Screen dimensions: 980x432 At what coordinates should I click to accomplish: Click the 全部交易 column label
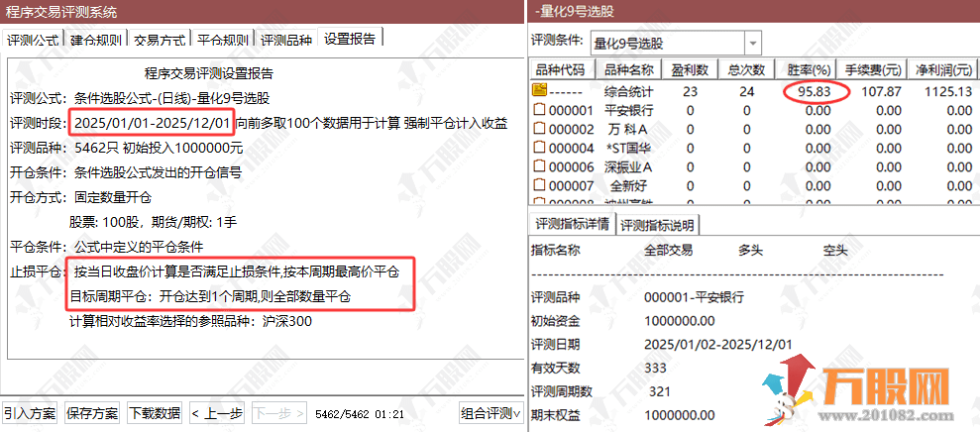pos(668,250)
